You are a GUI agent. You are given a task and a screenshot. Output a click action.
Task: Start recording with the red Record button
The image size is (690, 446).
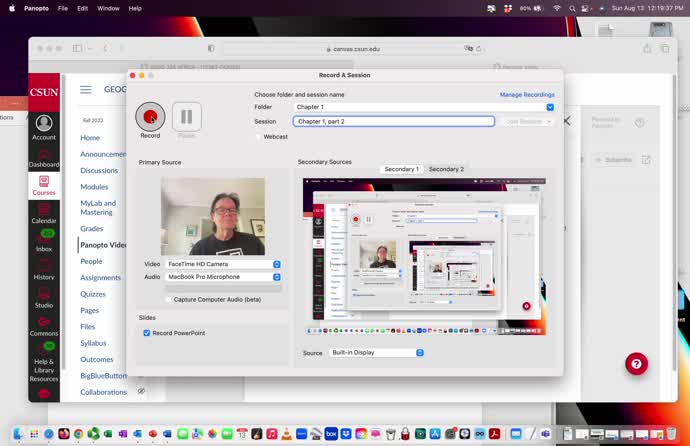(150, 116)
